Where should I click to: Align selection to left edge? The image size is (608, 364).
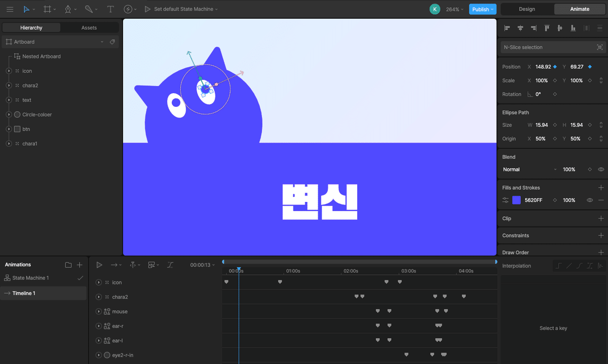coord(507,28)
